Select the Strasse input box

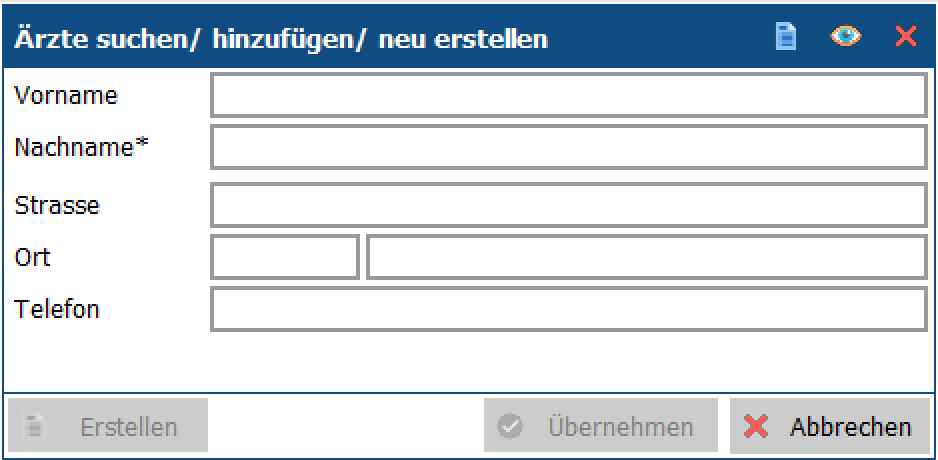tap(569, 205)
